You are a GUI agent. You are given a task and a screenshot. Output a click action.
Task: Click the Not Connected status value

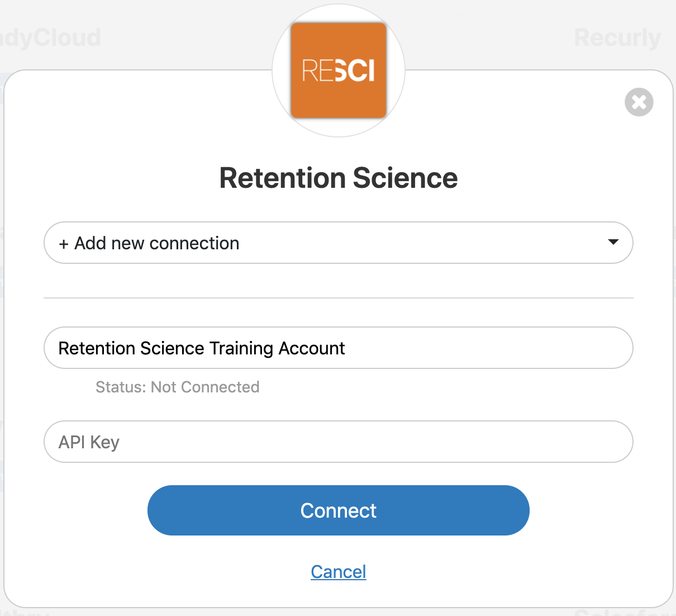(205, 387)
